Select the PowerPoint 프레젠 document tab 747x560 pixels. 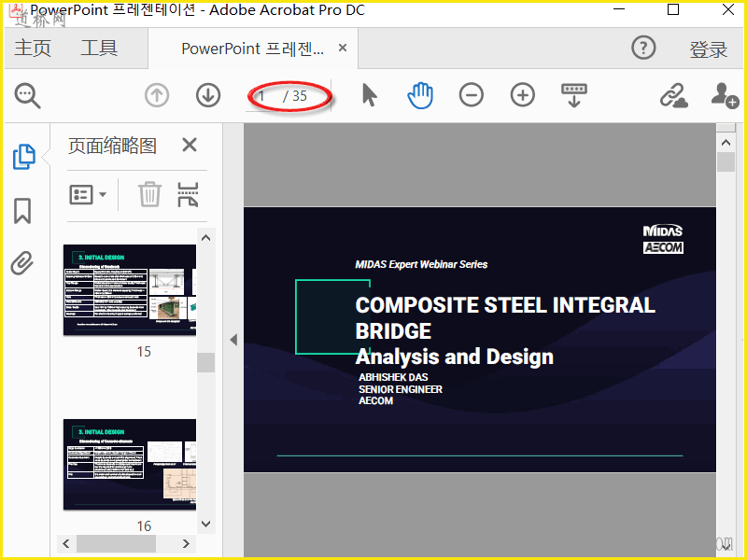pos(252,49)
